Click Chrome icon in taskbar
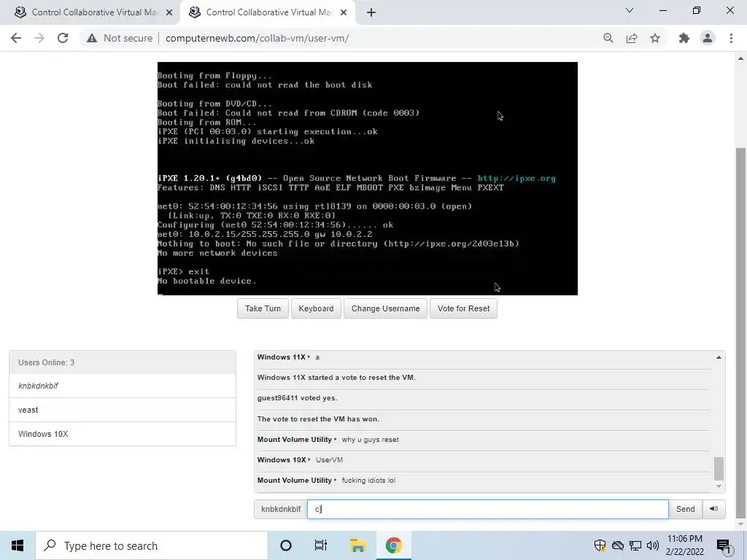747x560 pixels. pyautogui.click(x=393, y=545)
